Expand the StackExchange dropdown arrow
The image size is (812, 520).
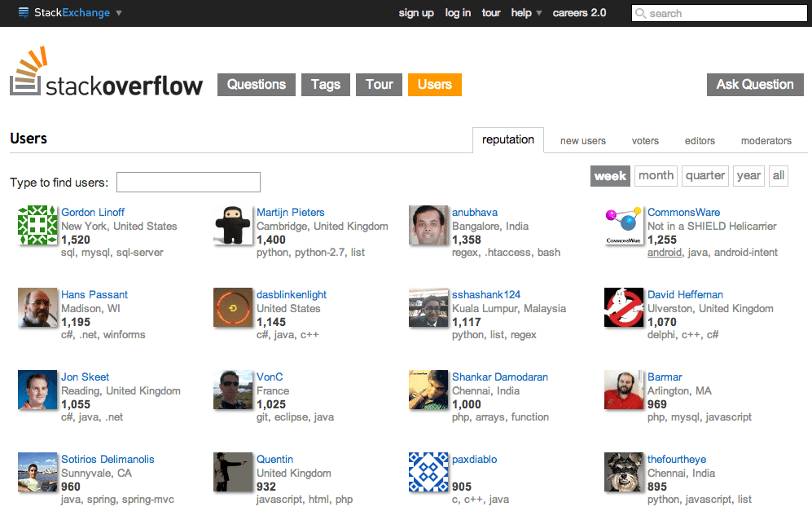[119, 13]
